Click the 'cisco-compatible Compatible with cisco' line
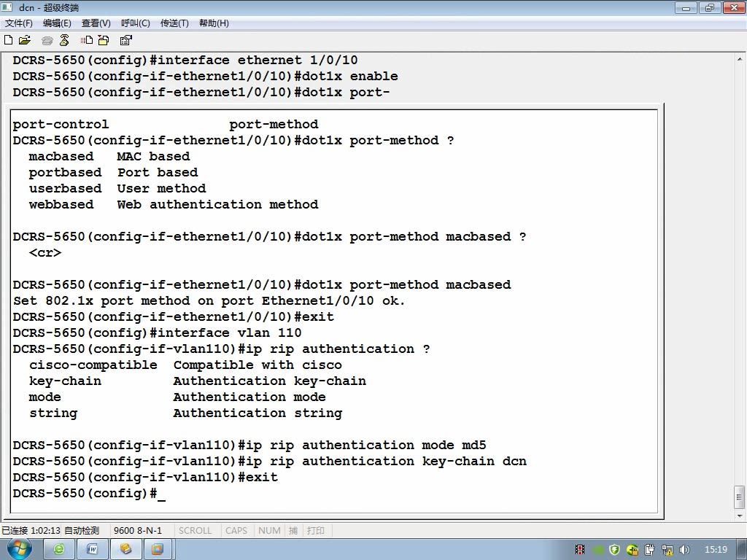 point(185,365)
